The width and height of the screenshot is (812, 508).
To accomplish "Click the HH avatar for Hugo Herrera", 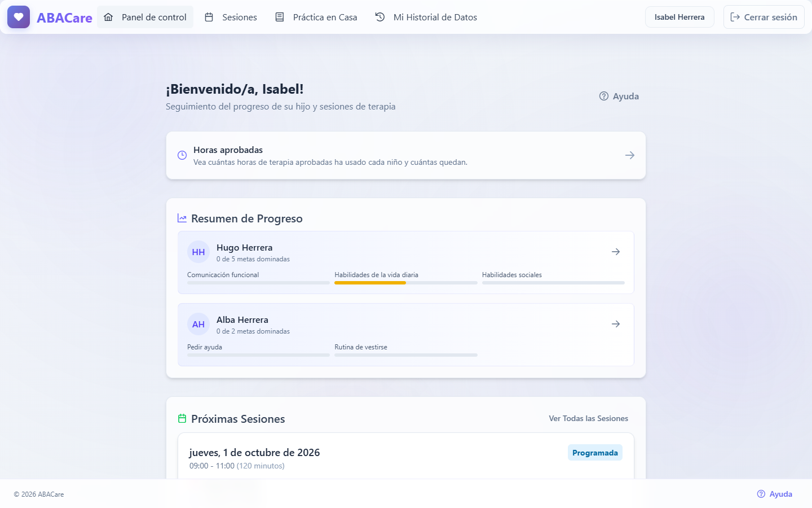I will tap(198, 252).
